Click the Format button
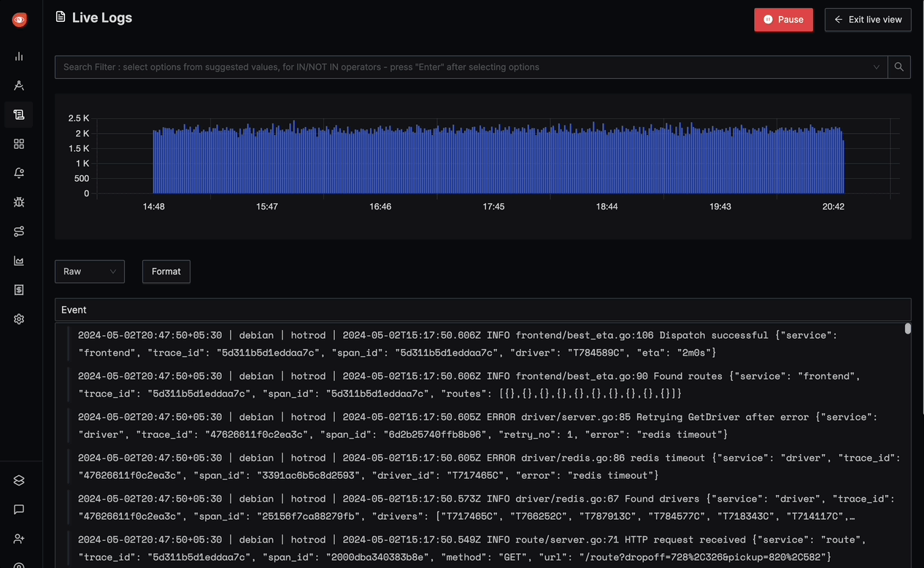 [166, 272]
